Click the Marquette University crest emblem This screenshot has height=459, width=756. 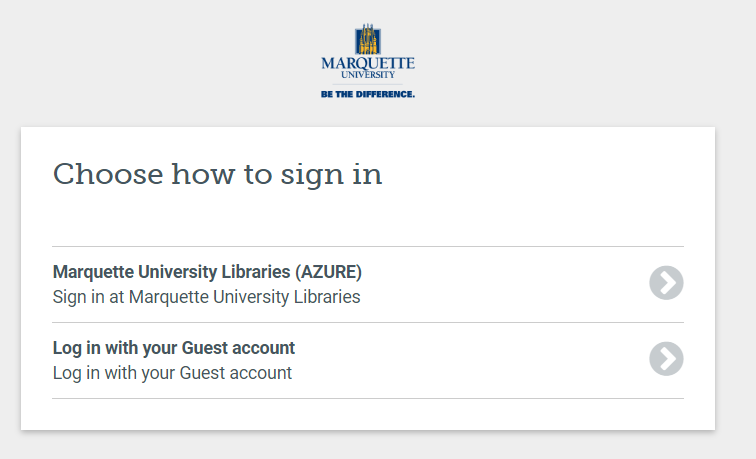368,40
